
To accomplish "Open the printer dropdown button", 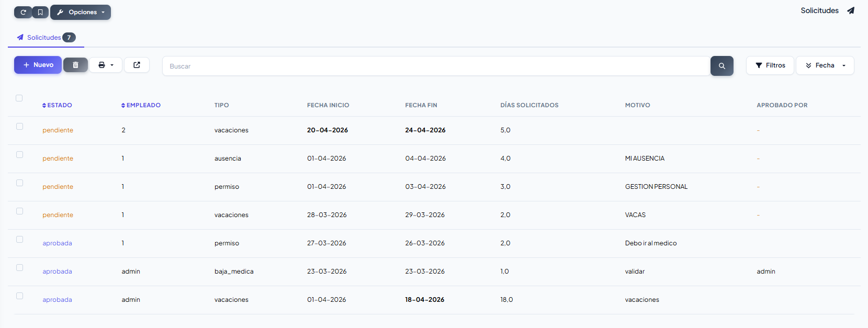I will (x=106, y=65).
